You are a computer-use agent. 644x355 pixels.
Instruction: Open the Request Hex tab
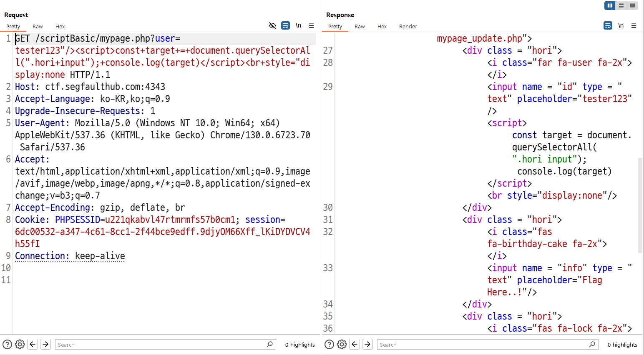coord(60,26)
